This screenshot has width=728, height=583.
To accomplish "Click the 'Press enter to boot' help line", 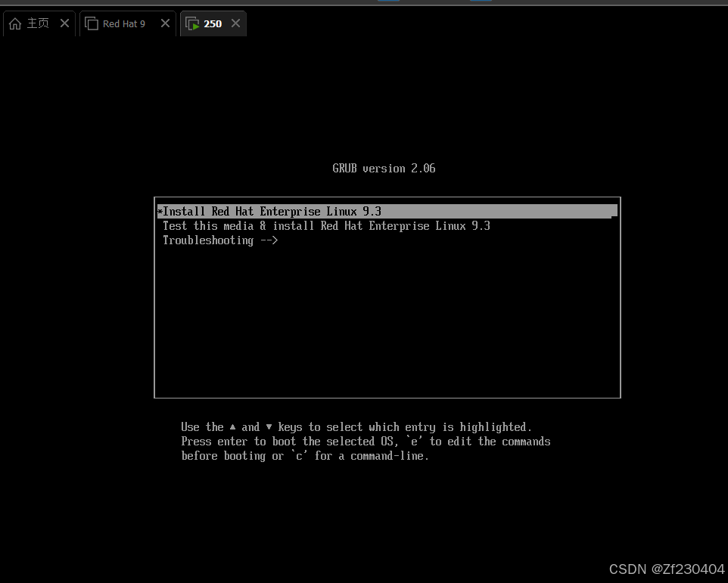I will point(366,441).
